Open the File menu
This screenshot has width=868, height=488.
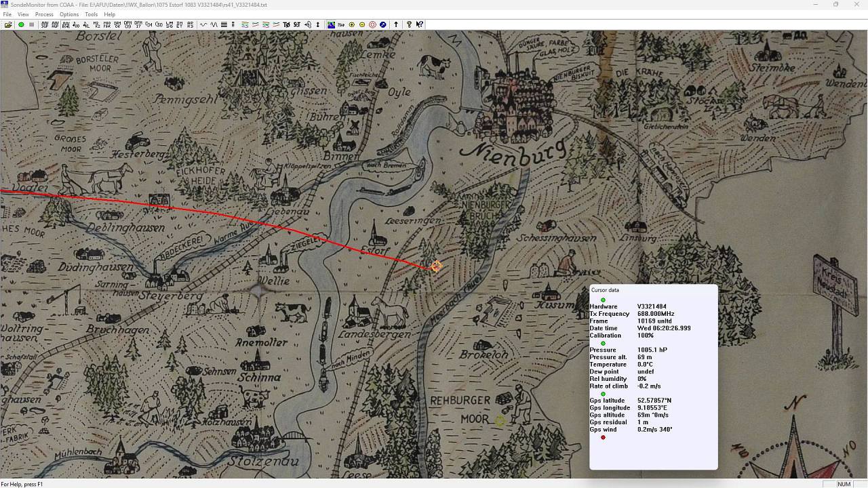(7, 14)
